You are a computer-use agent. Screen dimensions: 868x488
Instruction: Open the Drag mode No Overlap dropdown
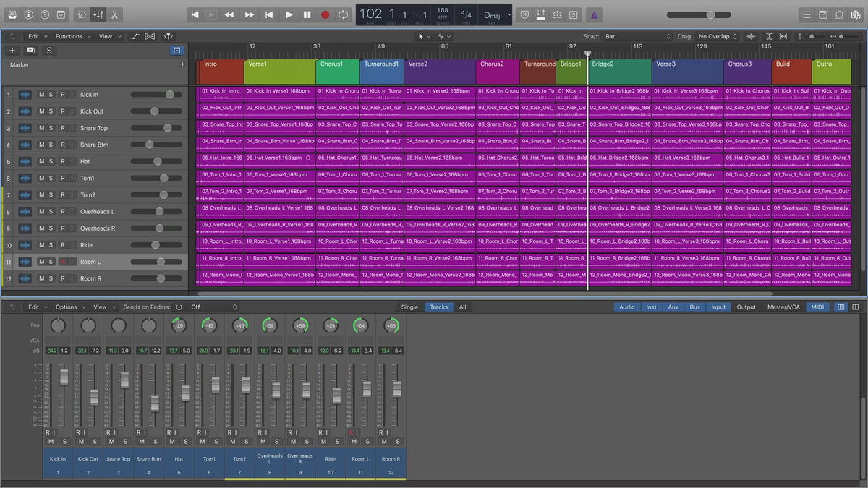click(x=718, y=36)
